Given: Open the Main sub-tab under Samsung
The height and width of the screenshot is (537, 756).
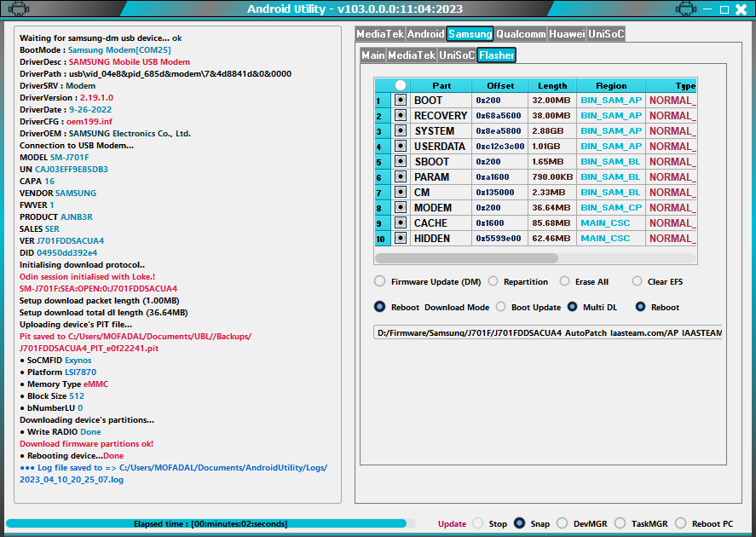Looking at the screenshot, I should coord(373,55).
